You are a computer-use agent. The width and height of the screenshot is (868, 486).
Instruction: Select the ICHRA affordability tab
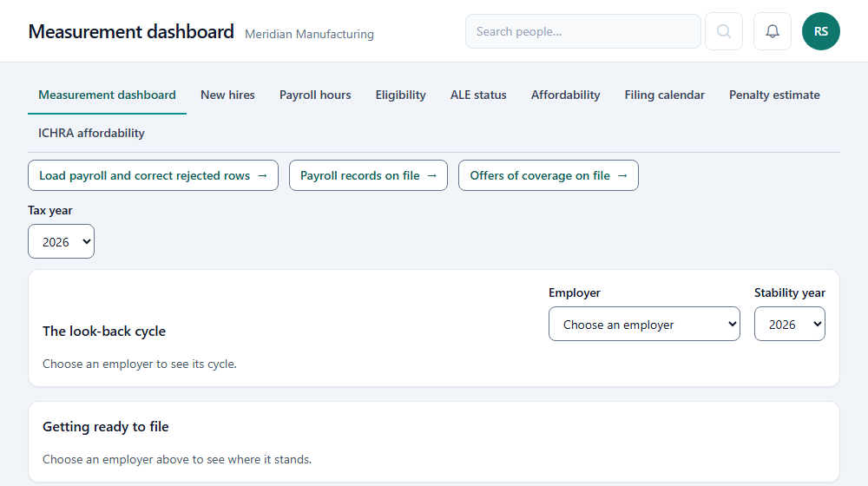pos(91,134)
